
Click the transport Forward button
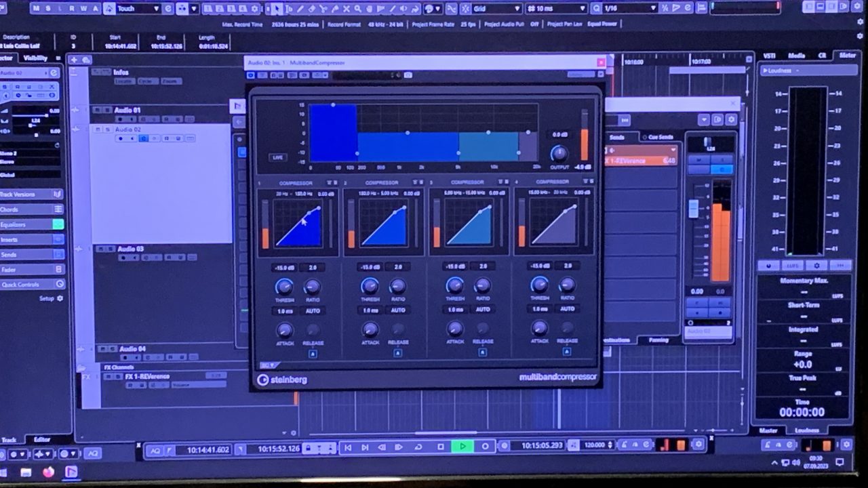[x=399, y=447]
